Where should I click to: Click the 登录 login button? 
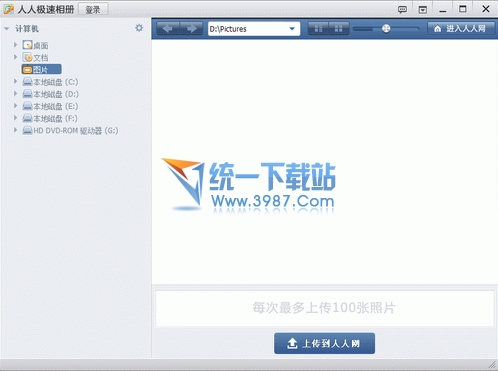(x=93, y=9)
